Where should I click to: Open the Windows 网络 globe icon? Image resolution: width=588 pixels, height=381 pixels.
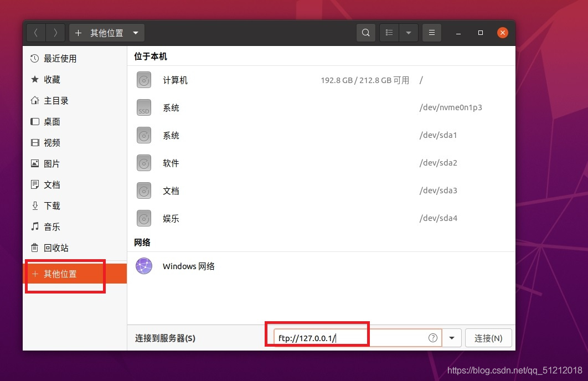[144, 266]
